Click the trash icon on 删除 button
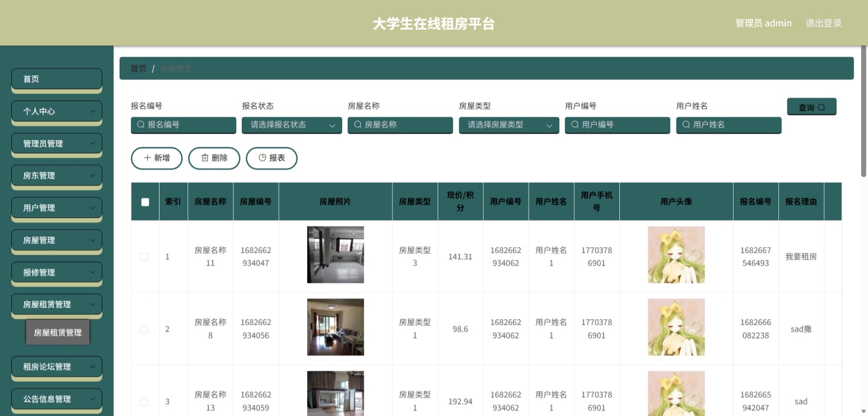 coord(205,158)
